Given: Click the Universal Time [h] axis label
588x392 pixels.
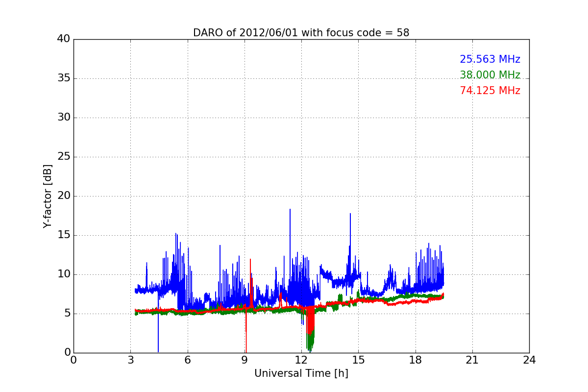Looking at the screenshot, I should [301, 373].
